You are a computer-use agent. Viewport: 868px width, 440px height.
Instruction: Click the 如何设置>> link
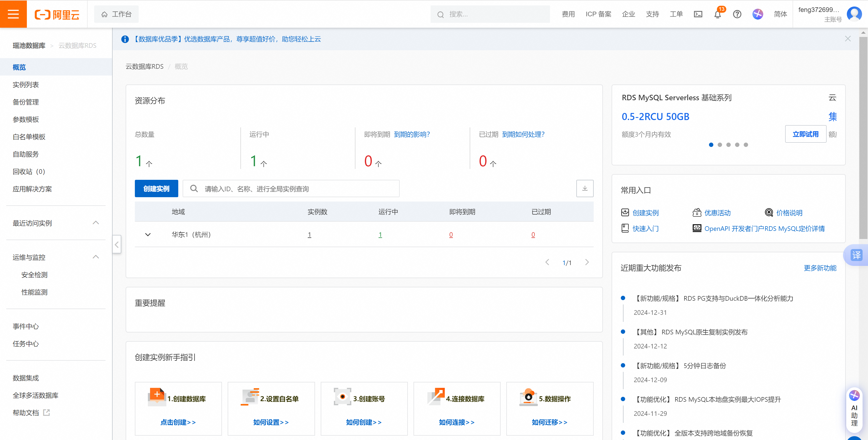tap(271, 422)
